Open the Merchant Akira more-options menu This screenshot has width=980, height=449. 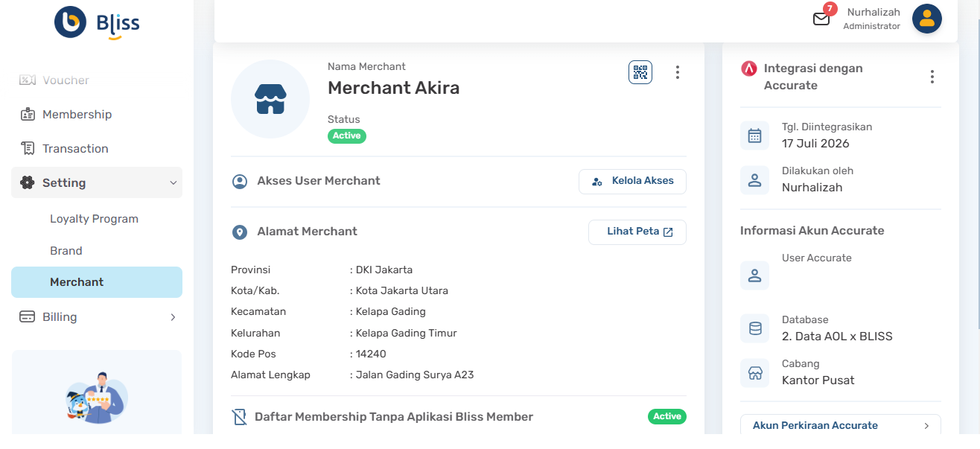click(677, 72)
